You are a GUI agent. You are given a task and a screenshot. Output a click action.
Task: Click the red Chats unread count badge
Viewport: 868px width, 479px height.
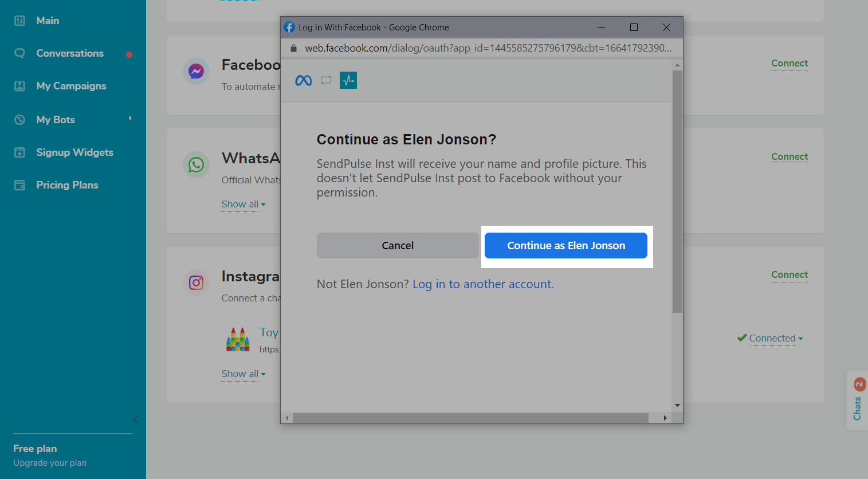click(x=859, y=384)
